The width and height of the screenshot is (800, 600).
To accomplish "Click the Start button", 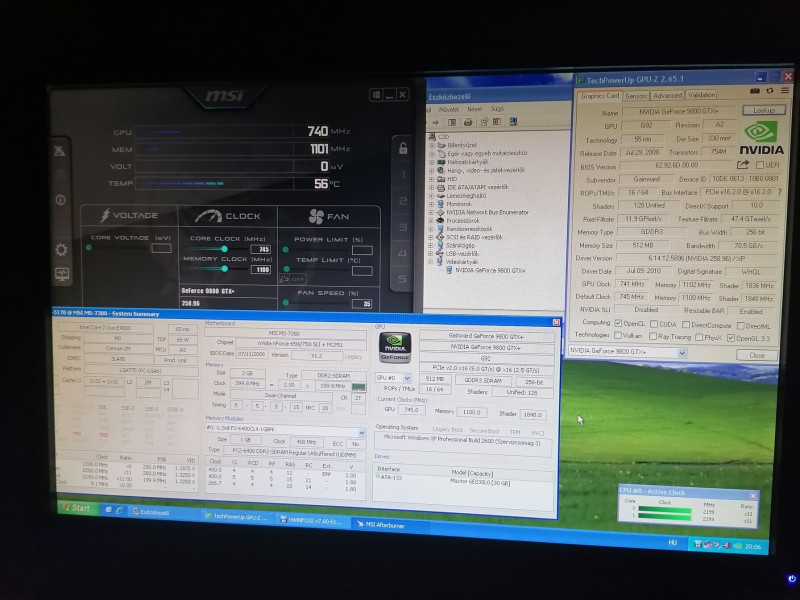I will [77, 508].
